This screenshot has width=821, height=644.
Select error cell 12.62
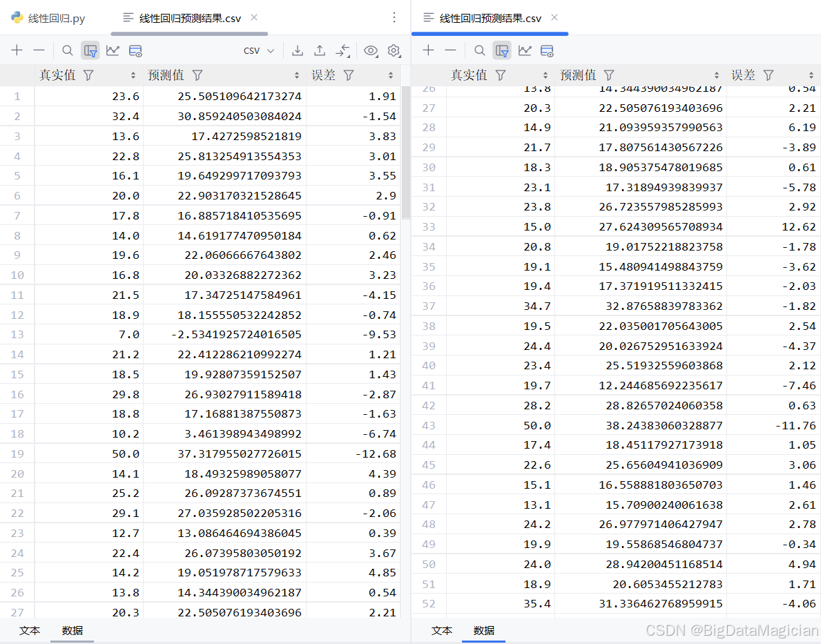774,226
